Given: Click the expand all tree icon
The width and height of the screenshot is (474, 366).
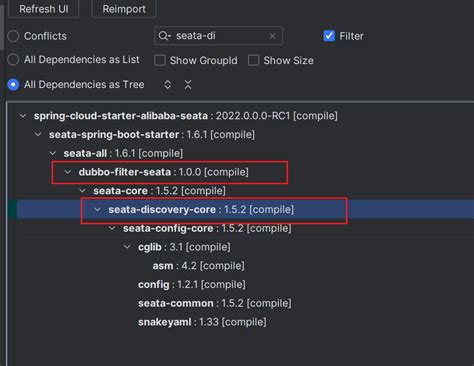Looking at the screenshot, I should pos(168,85).
